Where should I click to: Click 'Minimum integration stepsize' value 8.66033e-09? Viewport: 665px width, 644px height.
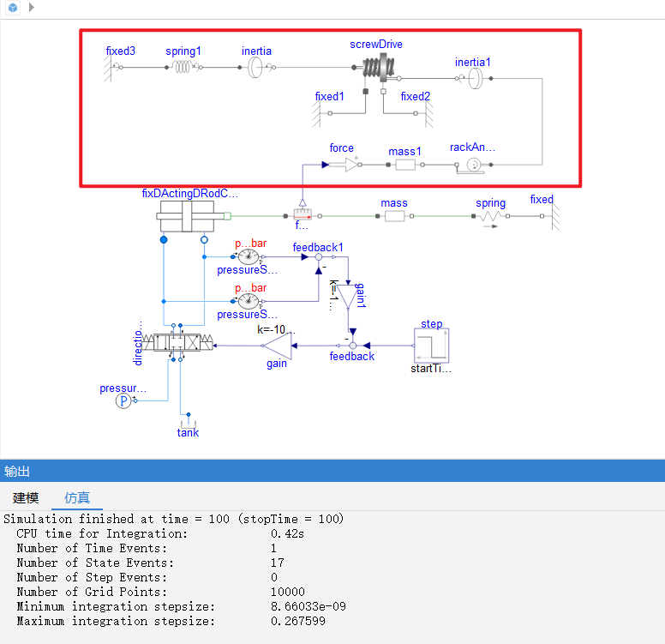pos(308,606)
